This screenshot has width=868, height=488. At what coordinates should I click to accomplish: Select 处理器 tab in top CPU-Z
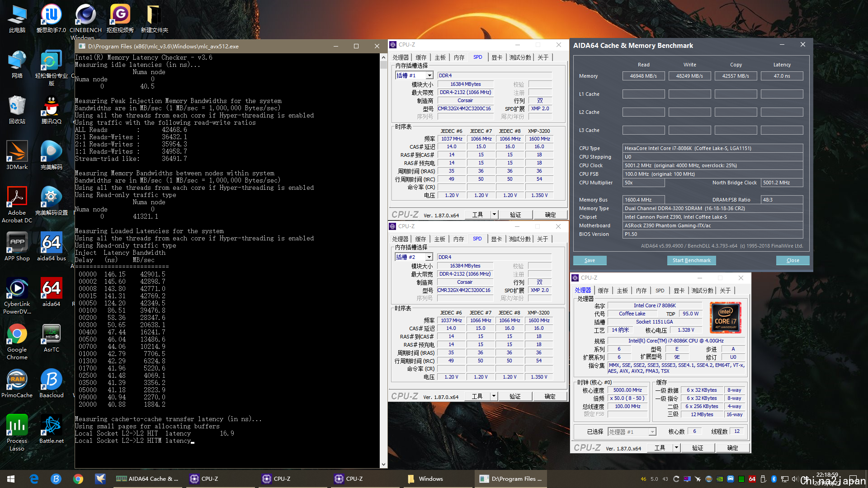401,57
